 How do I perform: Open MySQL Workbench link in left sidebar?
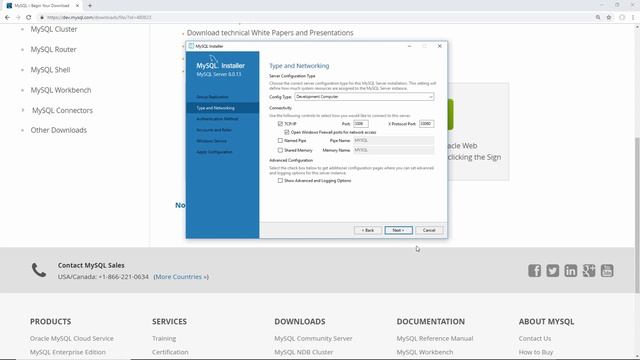pos(61,90)
